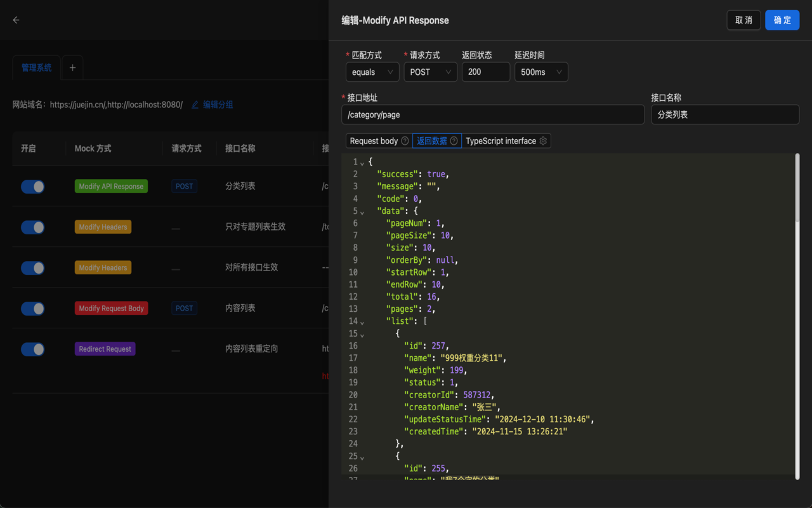Open the TypeScript interface settings gear

point(542,140)
